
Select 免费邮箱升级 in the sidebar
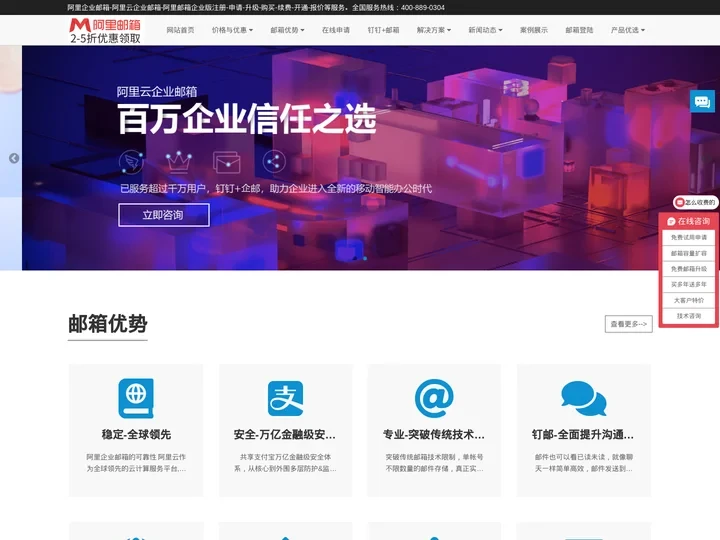coord(688,269)
